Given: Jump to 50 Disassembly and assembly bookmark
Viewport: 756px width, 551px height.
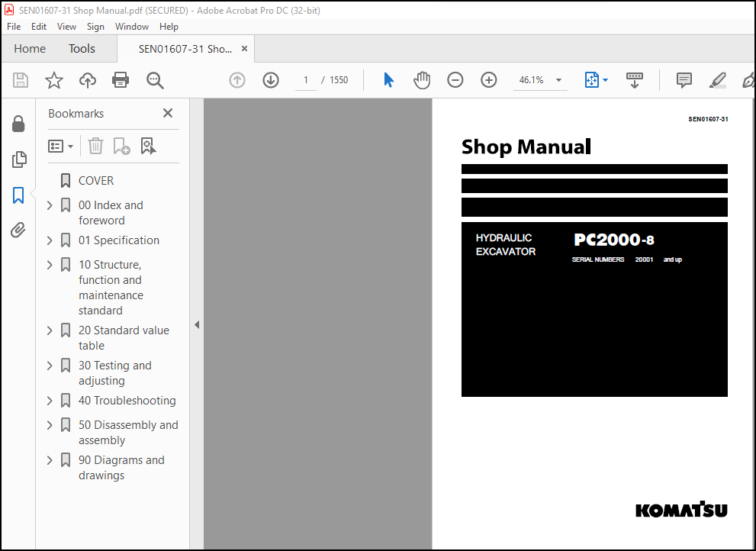Looking at the screenshot, I should pyautogui.click(x=128, y=432).
